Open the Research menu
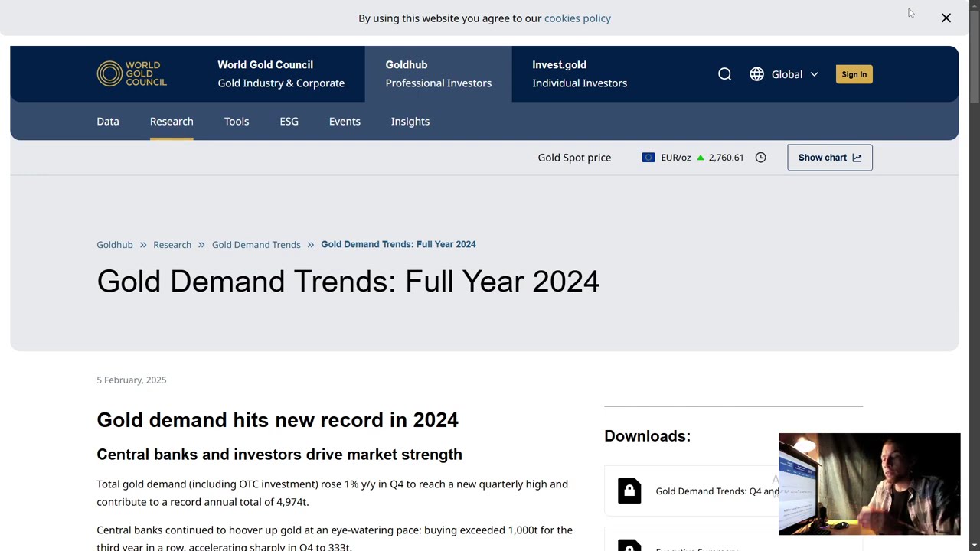The image size is (980, 551). [171, 121]
